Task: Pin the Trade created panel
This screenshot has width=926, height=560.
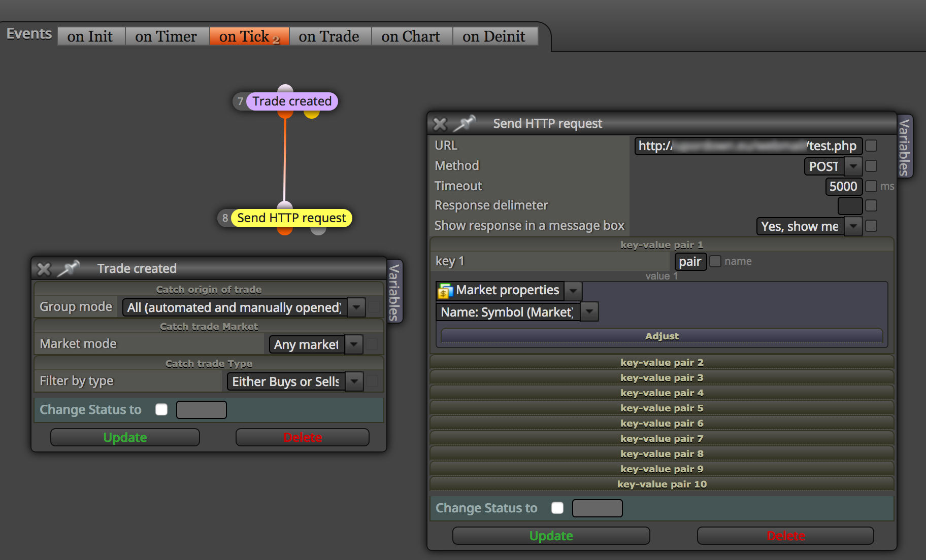Action: pyautogui.click(x=69, y=268)
